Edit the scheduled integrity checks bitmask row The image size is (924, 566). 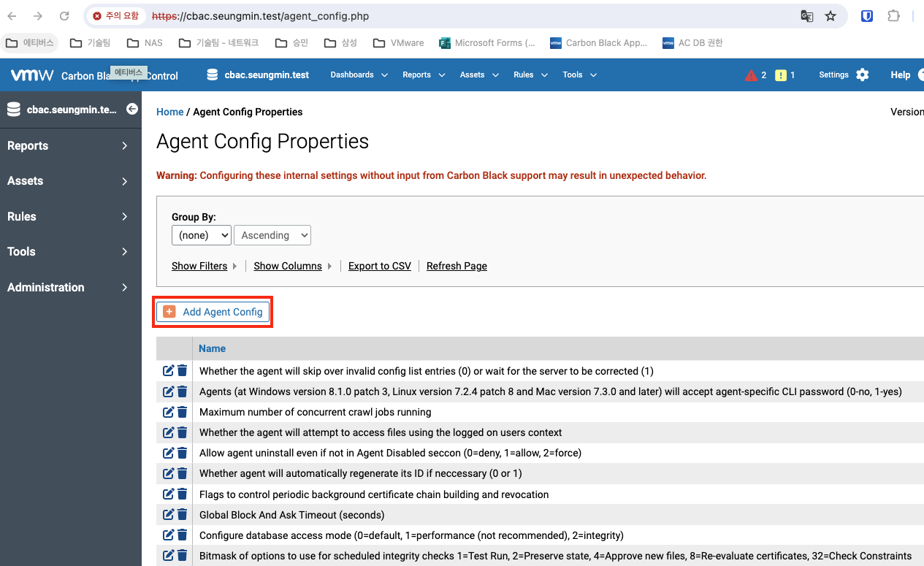(x=168, y=556)
